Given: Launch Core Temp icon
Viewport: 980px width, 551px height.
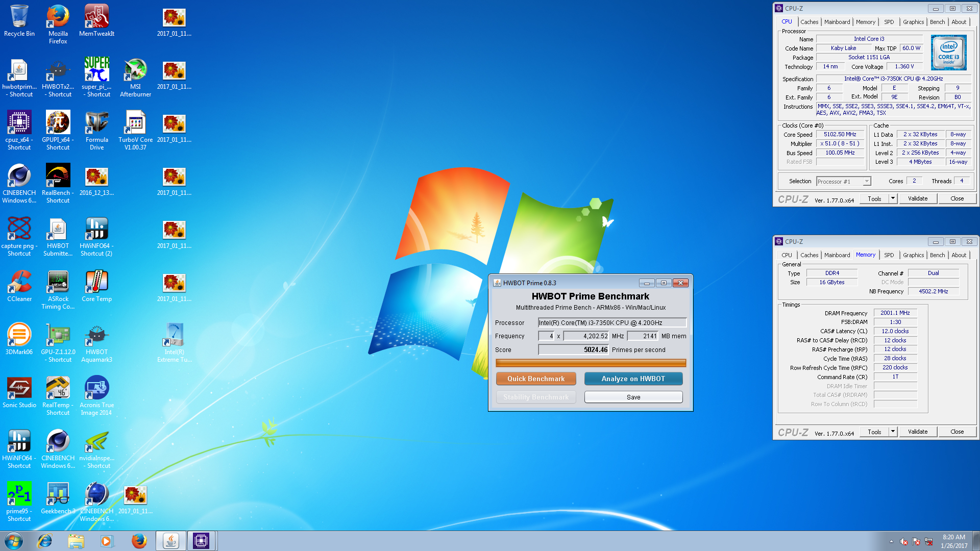Looking at the screenshot, I should click(x=96, y=286).
